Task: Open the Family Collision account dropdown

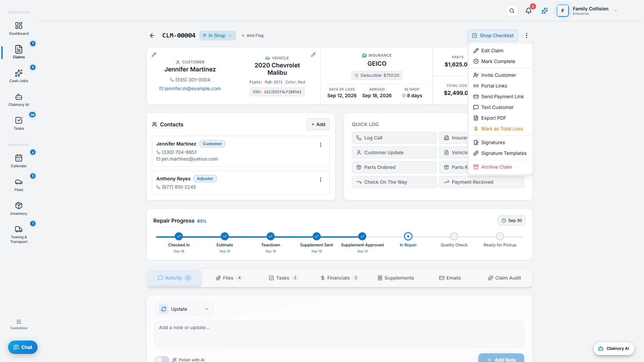Action: click(587, 11)
